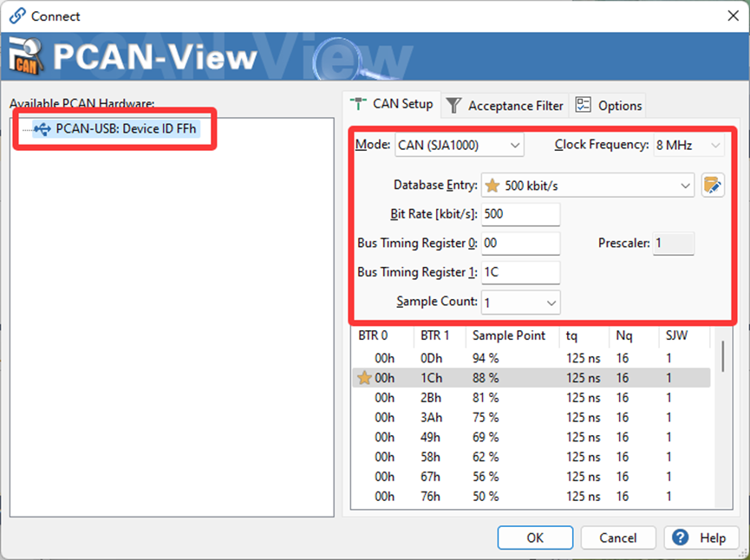Click the SJW column header
This screenshot has height=560, width=750.
pyautogui.click(x=684, y=335)
